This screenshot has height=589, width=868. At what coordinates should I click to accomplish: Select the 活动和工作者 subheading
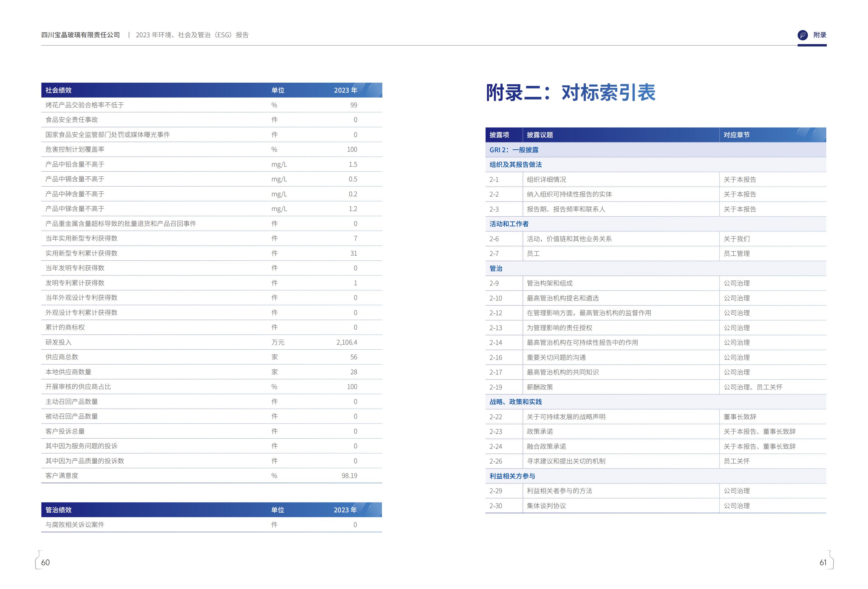(x=509, y=224)
